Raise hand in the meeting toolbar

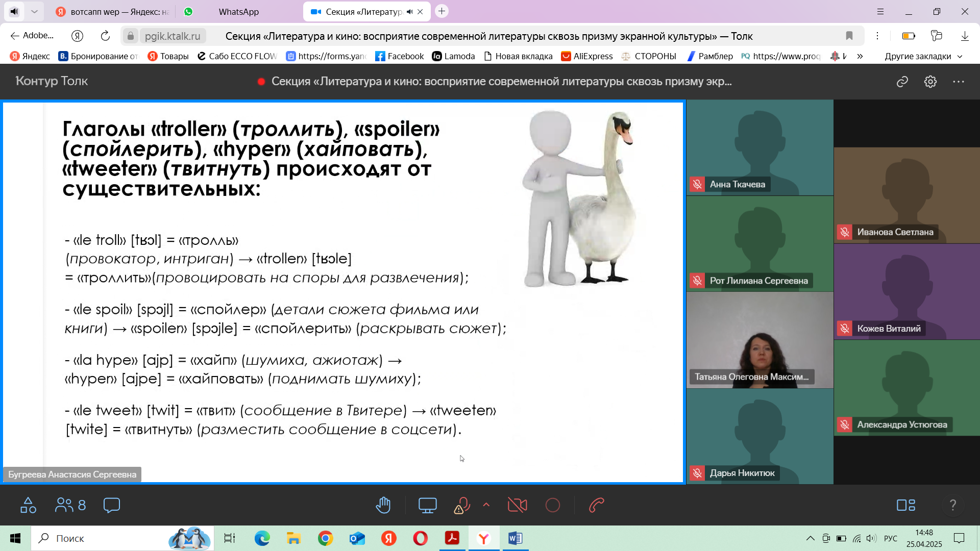tap(383, 505)
